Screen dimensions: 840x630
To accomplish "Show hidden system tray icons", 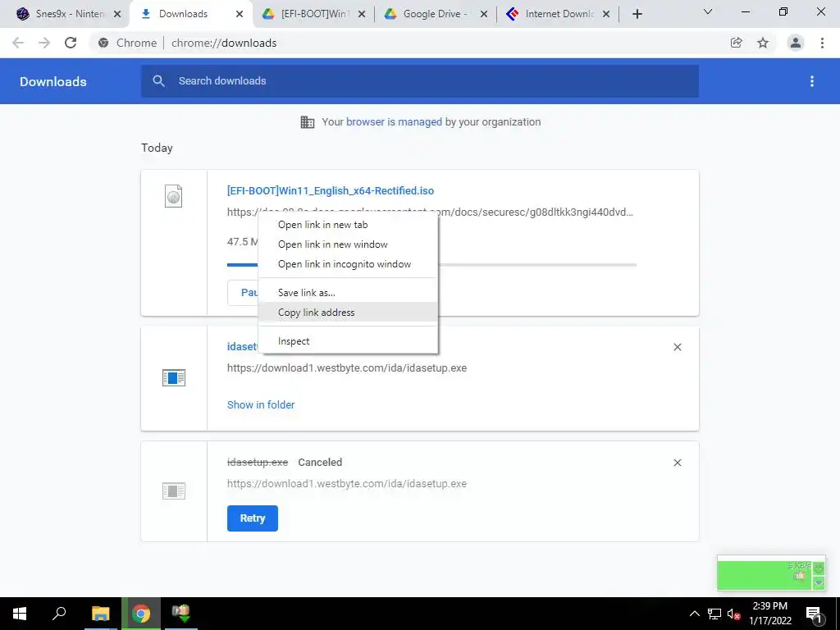I will [x=694, y=614].
